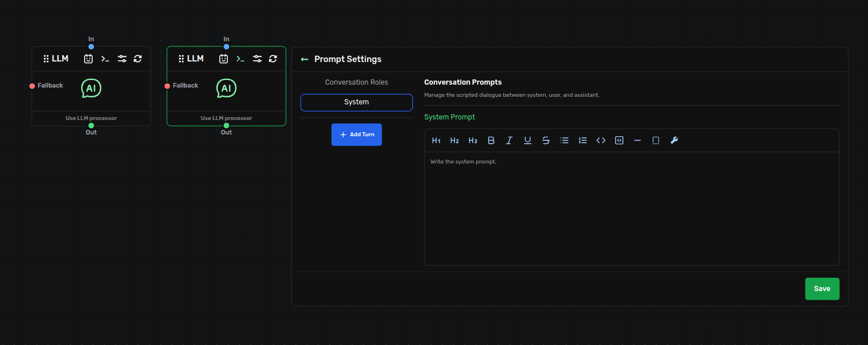Click the 'Manage the scripted dialogue' description text
The width and height of the screenshot is (868, 345).
pos(512,95)
